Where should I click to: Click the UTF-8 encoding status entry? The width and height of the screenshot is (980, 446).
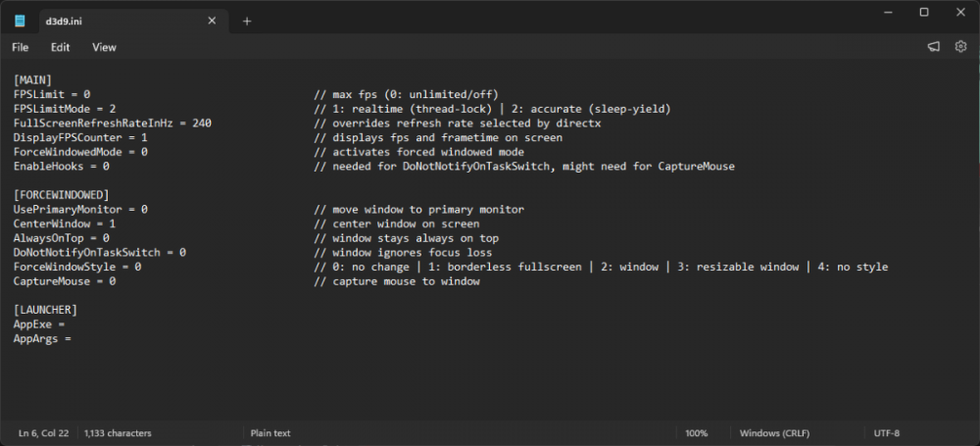[x=886, y=433]
